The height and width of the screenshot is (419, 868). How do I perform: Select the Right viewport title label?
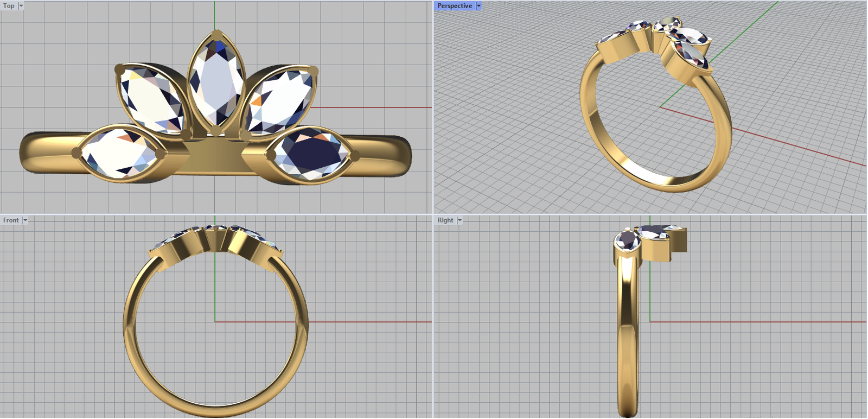445,220
